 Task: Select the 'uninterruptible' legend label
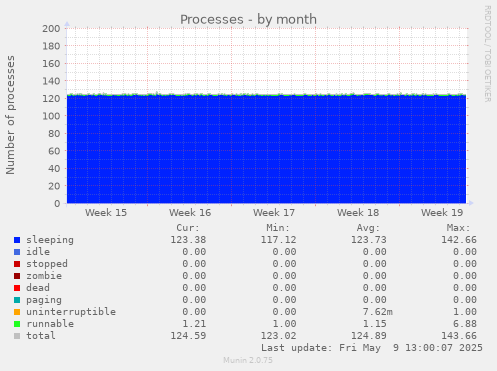[71, 312]
